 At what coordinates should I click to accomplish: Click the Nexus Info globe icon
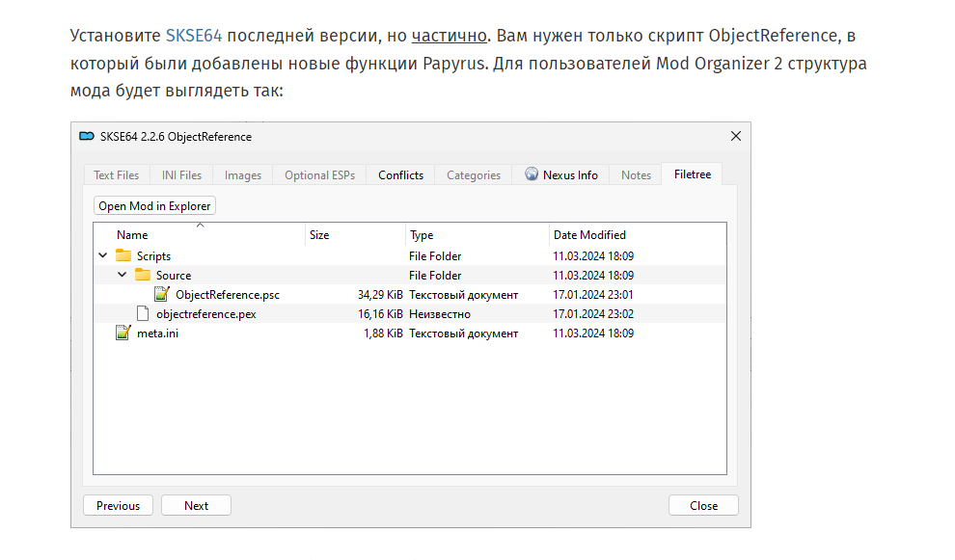[532, 174]
